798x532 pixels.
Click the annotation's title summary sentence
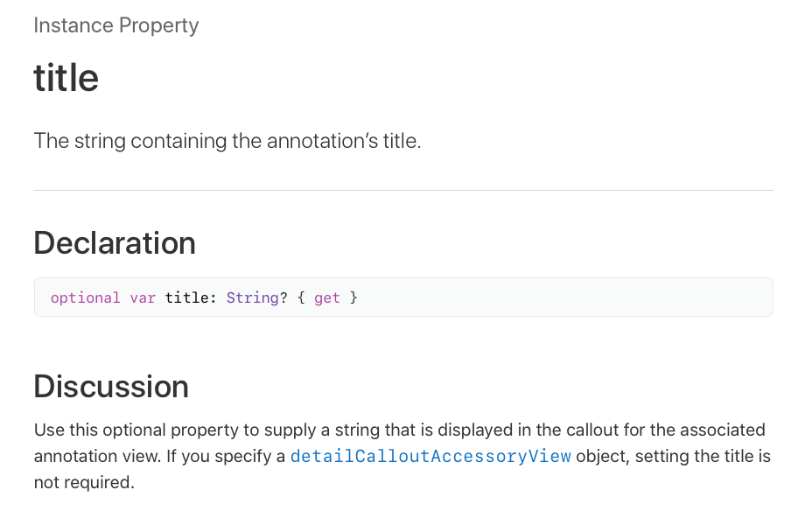pos(227,141)
